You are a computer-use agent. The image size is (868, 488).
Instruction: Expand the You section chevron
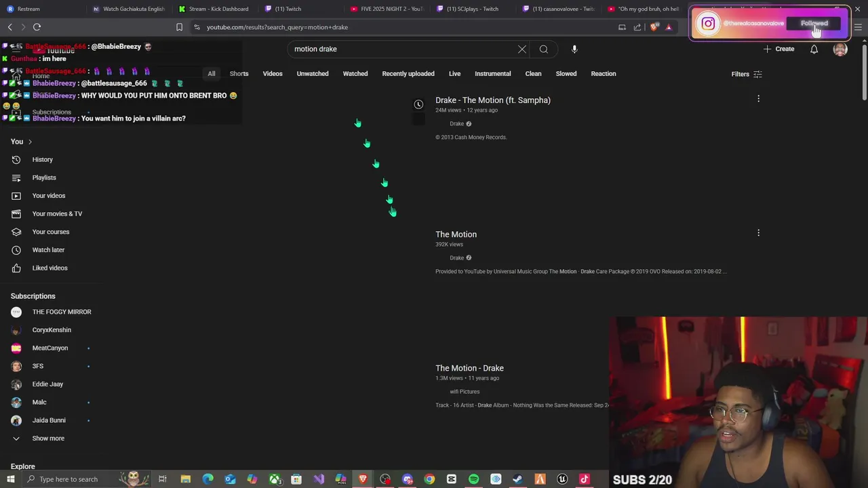coord(30,142)
